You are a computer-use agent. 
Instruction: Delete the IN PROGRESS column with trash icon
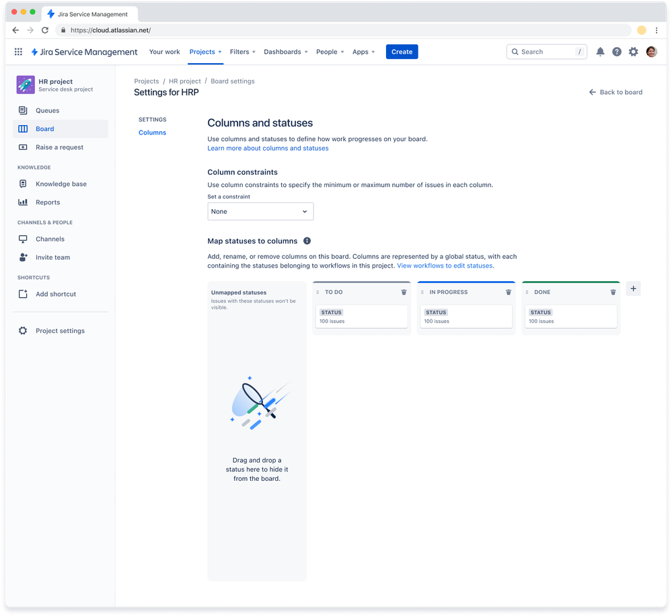pyautogui.click(x=509, y=292)
